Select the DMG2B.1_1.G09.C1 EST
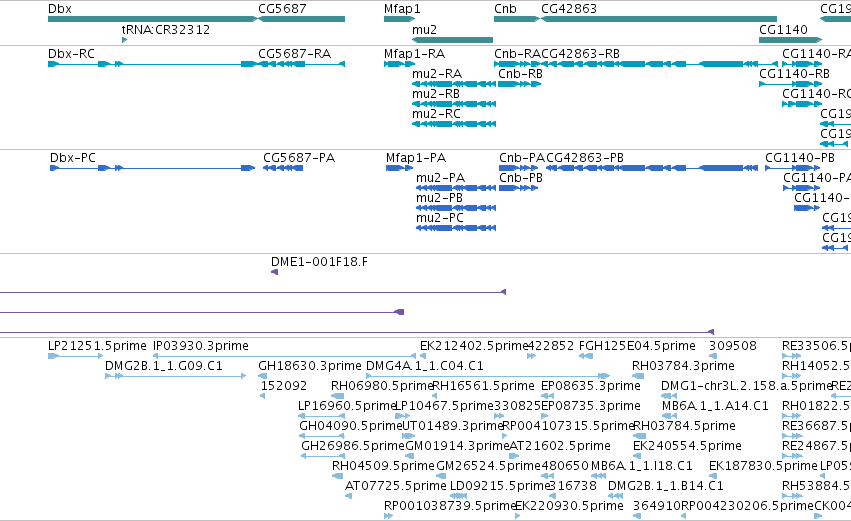 pyautogui.click(x=175, y=376)
